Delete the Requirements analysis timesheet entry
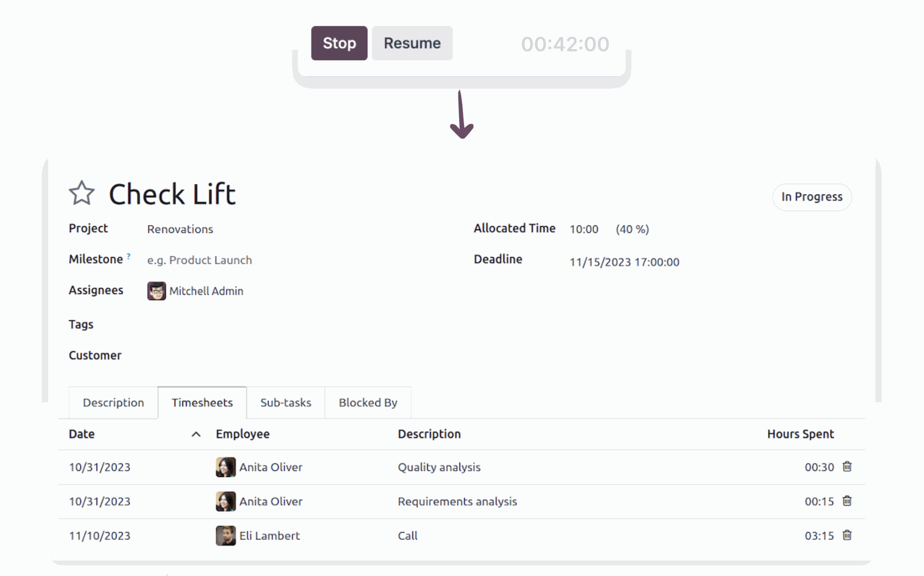Image resolution: width=924 pixels, height=576 pixels. pyautogui.click(x=847, y=501)
